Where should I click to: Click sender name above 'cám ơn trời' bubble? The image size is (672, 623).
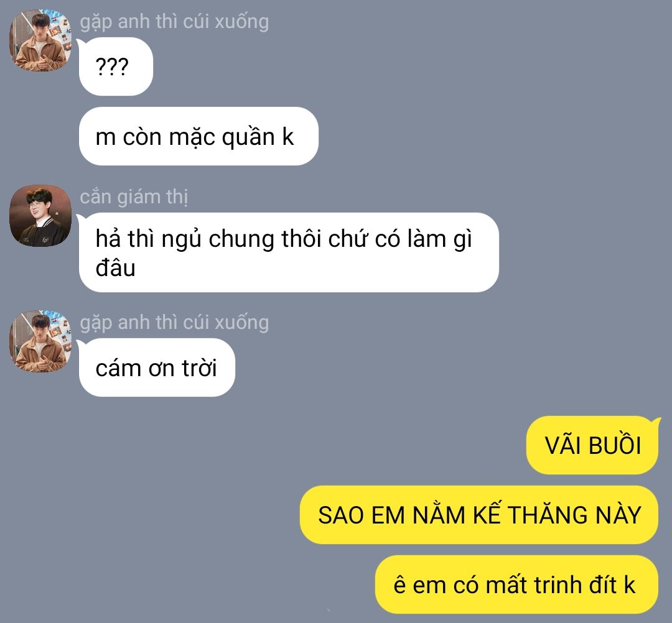(x=174, y=323)
